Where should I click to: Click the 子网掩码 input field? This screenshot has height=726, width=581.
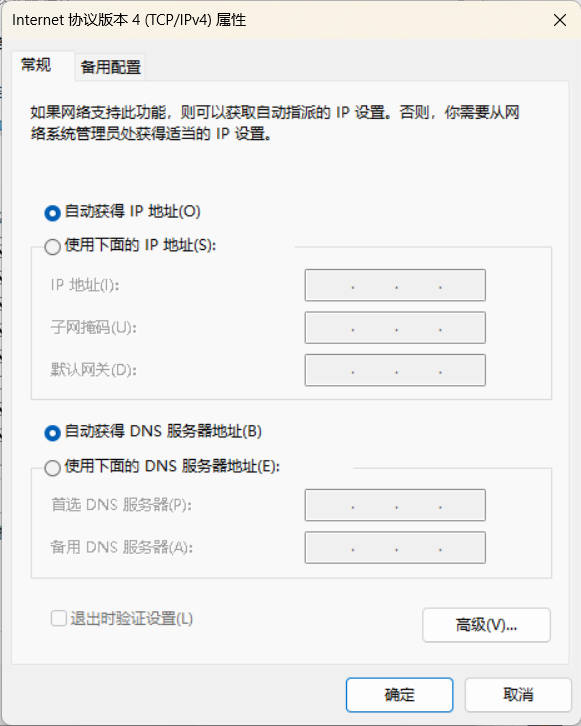click(395, 328)
